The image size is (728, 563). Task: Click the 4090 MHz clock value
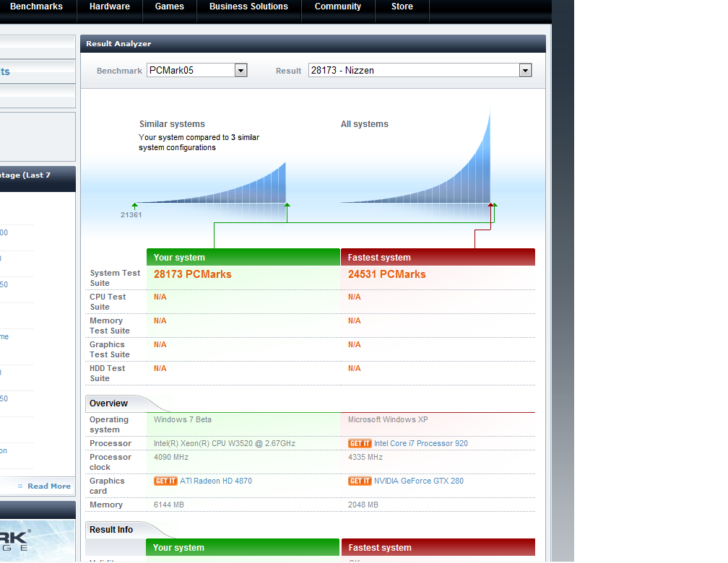[171, 457]
